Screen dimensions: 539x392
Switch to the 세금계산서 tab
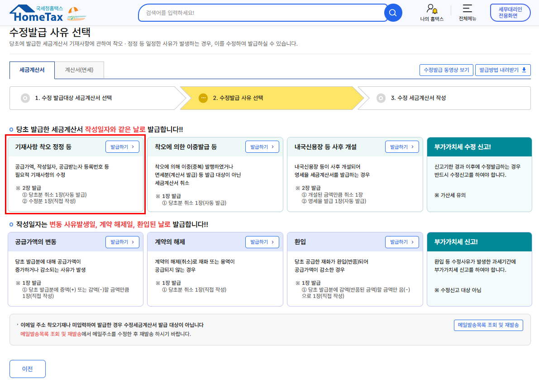coord(32,70)
